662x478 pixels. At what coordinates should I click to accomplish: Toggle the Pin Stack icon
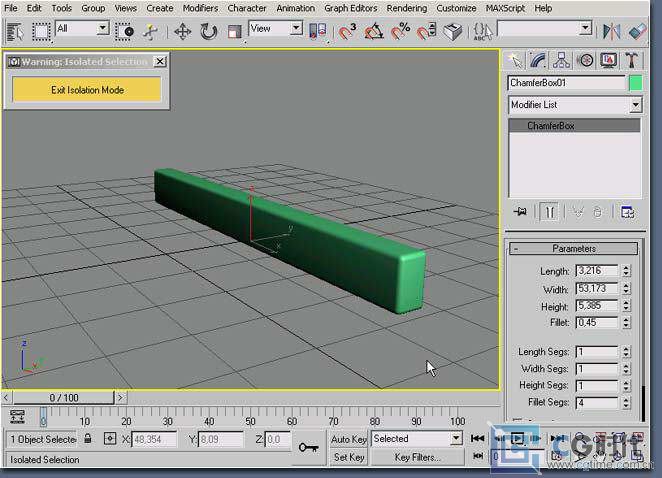(520, 212)
